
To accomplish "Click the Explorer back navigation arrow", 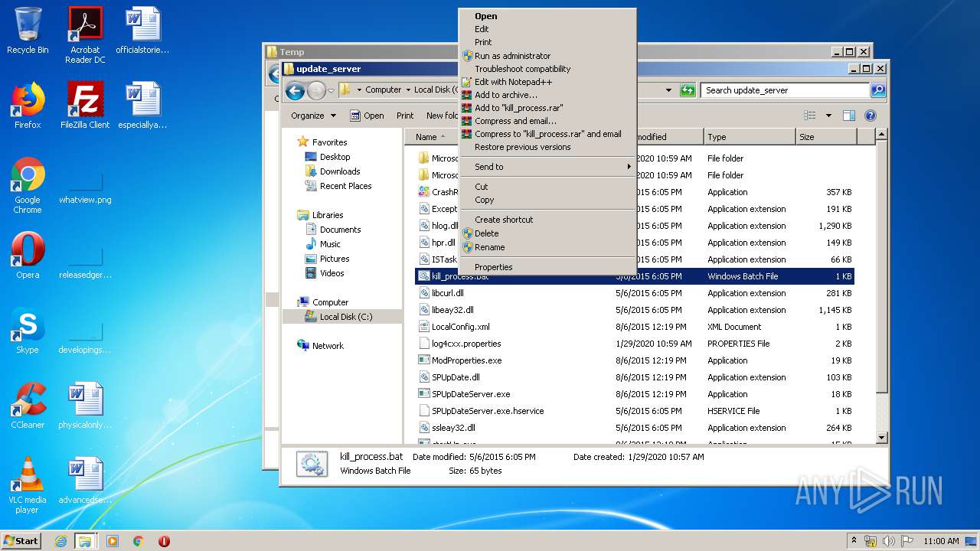I will (x=295, y=91).
